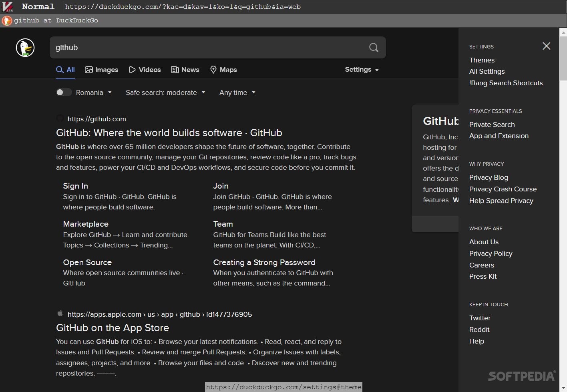Expand the Settings dropdown menu
The width and height of the screenshot is (567, 392).
(362, 70)
